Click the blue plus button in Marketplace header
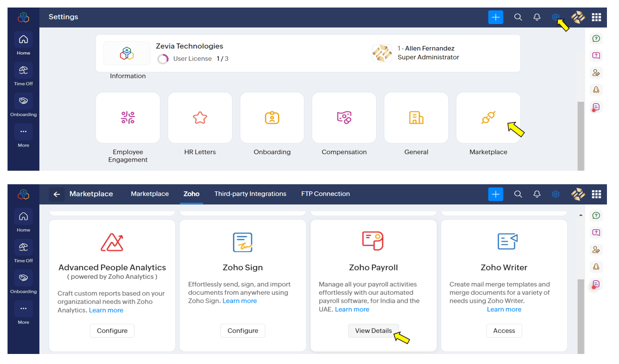Viewport: 619px width, 364px height. [x=496, y=194]
